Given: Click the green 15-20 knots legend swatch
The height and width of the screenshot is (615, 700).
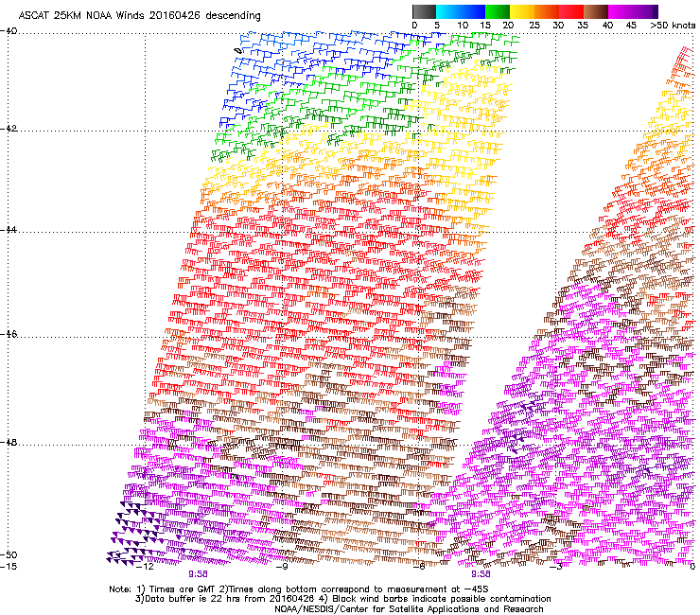Looking at the screenshot, I should coord(498,11).
